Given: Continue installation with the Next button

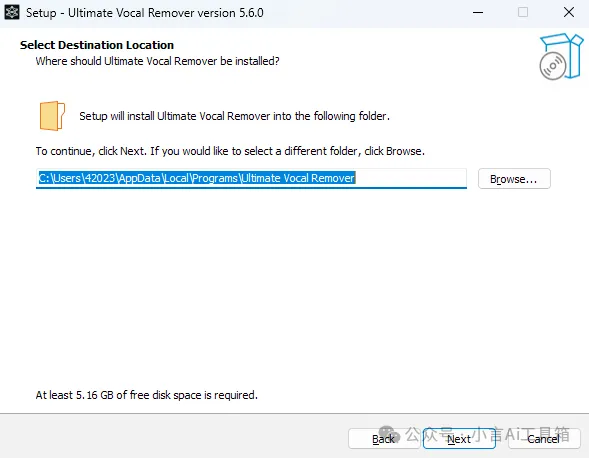Looking at the screenshot, I should pos(459,439).
